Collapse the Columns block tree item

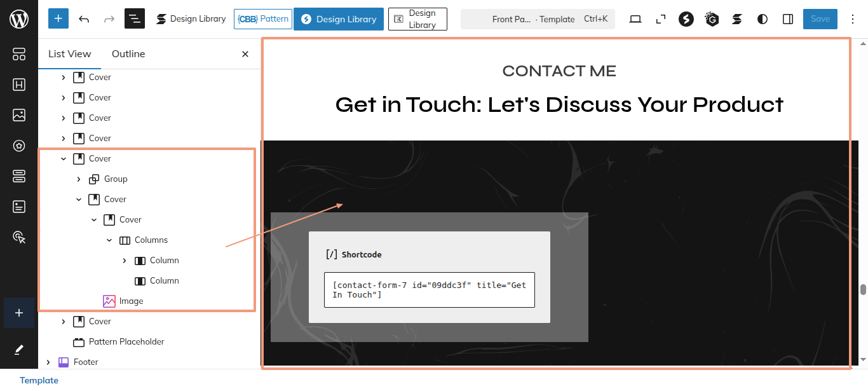[x=109, y=240]
